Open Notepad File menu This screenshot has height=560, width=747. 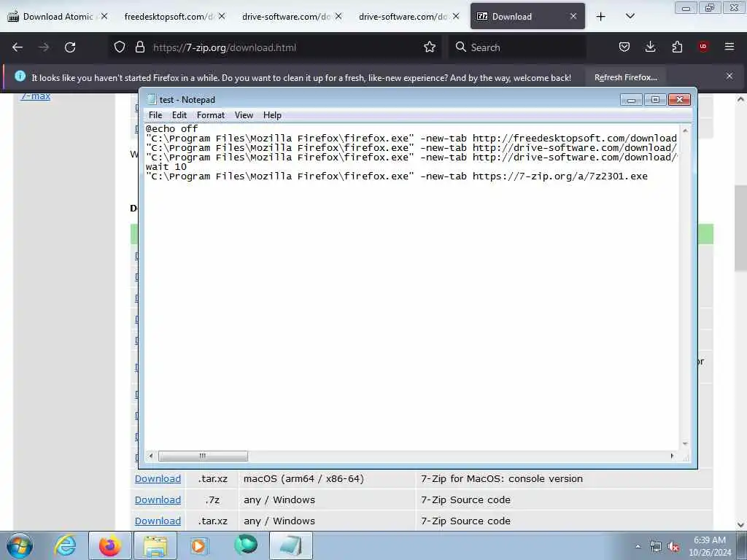tap(155, 115)
